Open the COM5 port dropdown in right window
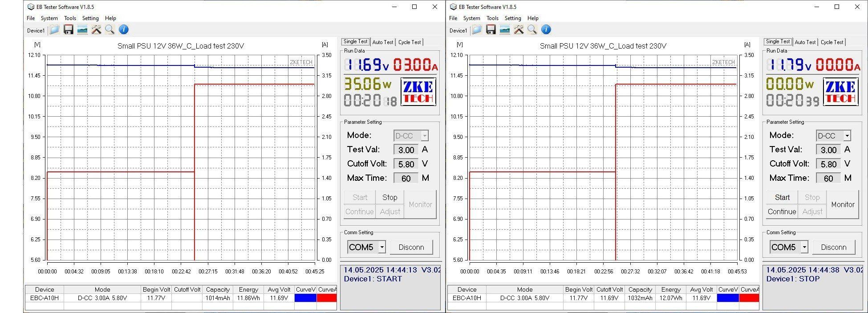 tap(804, 247)
